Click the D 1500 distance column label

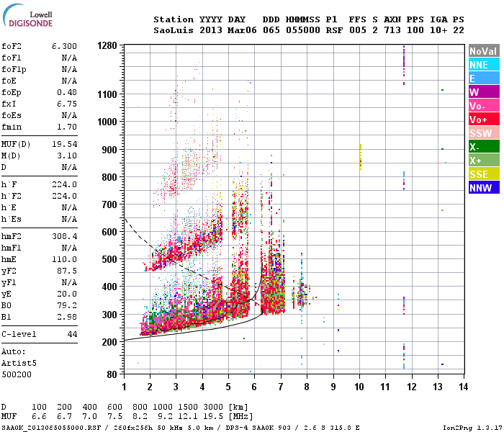coord(188,407)
